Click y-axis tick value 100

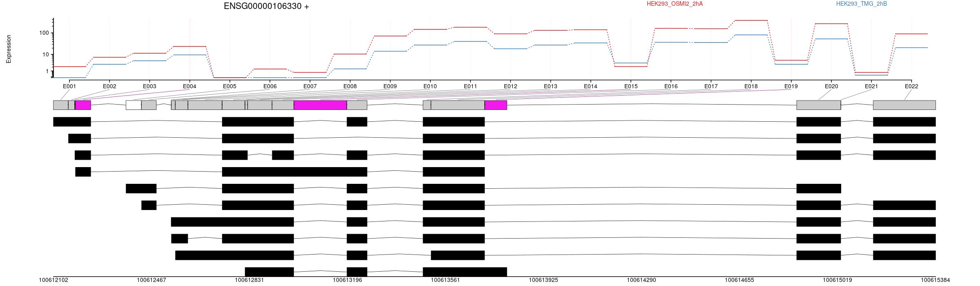click(44, 33)
